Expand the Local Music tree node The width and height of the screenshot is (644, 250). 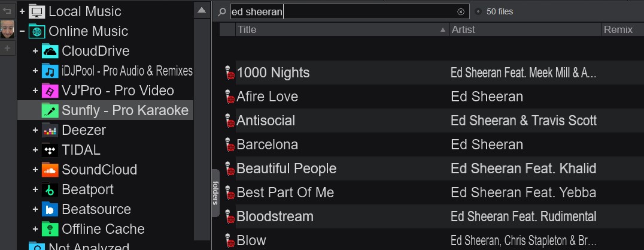click(x=22, y=11)
